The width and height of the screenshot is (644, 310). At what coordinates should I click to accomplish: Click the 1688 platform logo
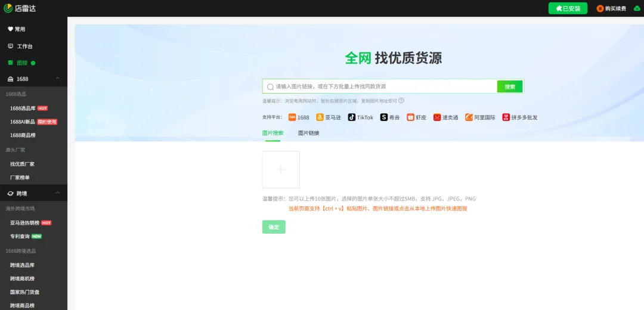click(x=292, y=117)
